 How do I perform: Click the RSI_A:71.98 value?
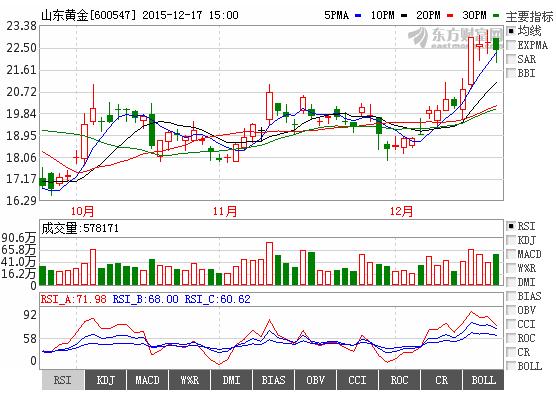point(73,299)
